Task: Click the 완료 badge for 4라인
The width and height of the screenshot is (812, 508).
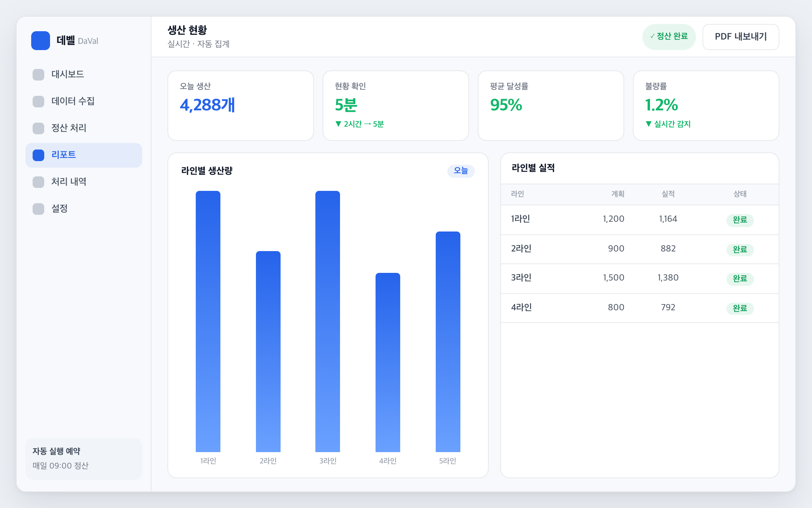Action: click(740, 308)
